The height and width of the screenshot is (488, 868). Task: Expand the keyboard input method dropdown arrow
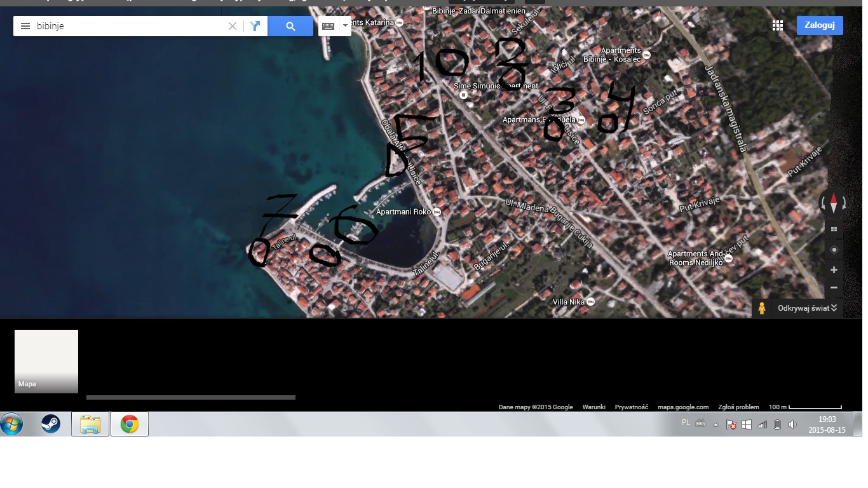(x=344, y=26)
